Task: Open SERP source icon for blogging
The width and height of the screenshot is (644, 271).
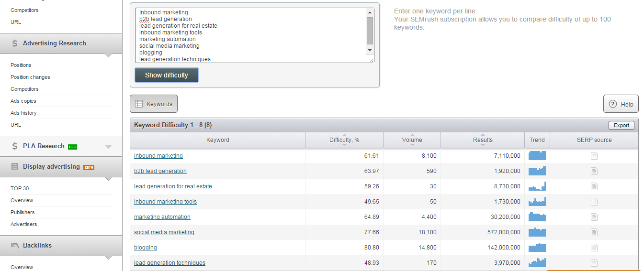Action: pyautogui.click(x=594, y=248)
